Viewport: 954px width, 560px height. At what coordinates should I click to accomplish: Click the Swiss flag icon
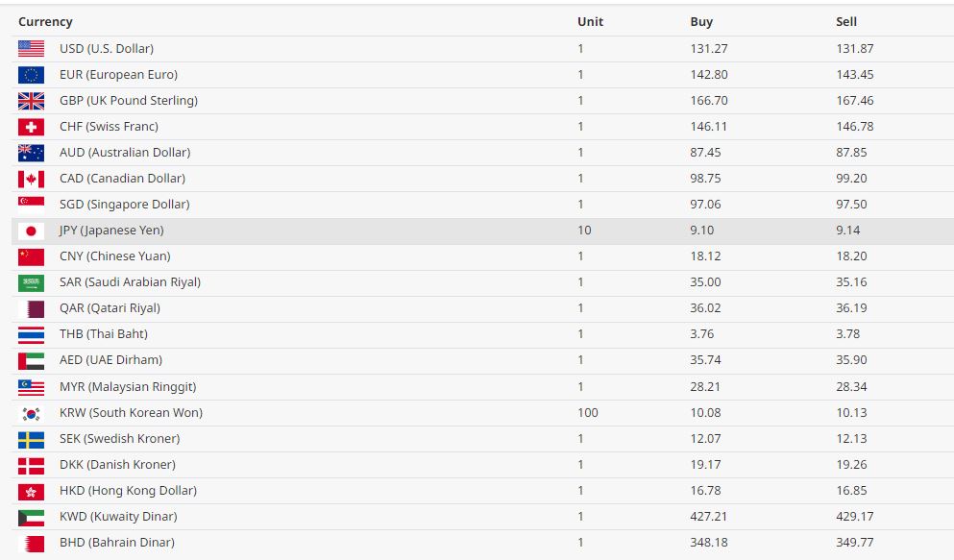31,127
